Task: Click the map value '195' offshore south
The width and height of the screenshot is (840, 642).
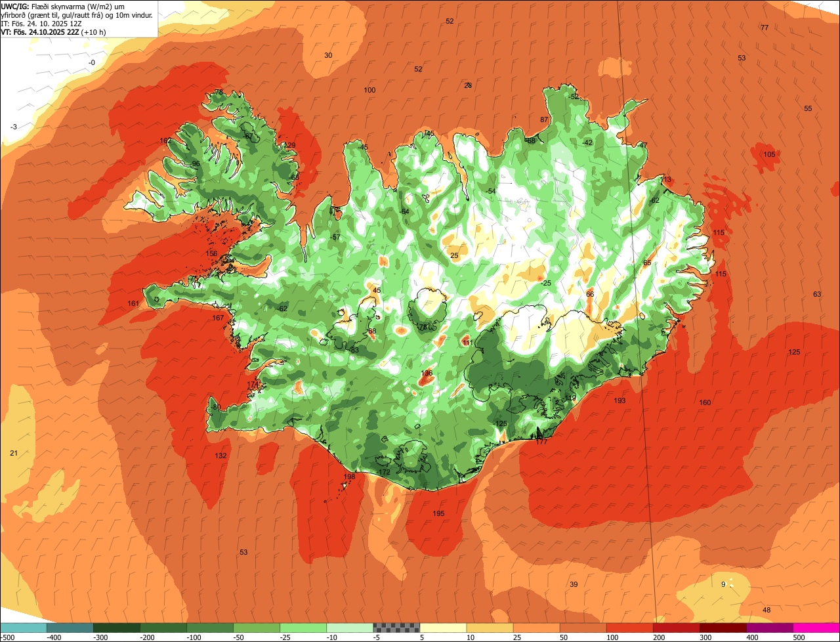Action: [x=438, y=513]
